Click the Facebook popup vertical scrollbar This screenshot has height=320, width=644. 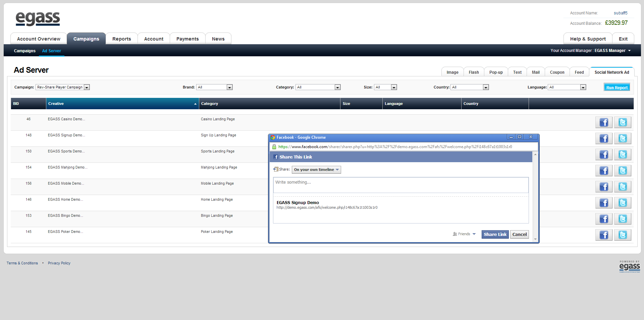tap(535, 197)
